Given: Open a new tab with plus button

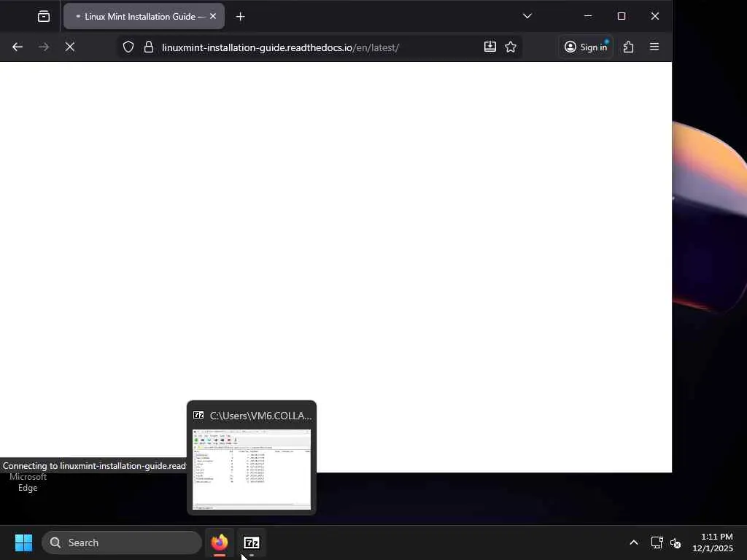Looking at the screenshot, I should point(241,17).
